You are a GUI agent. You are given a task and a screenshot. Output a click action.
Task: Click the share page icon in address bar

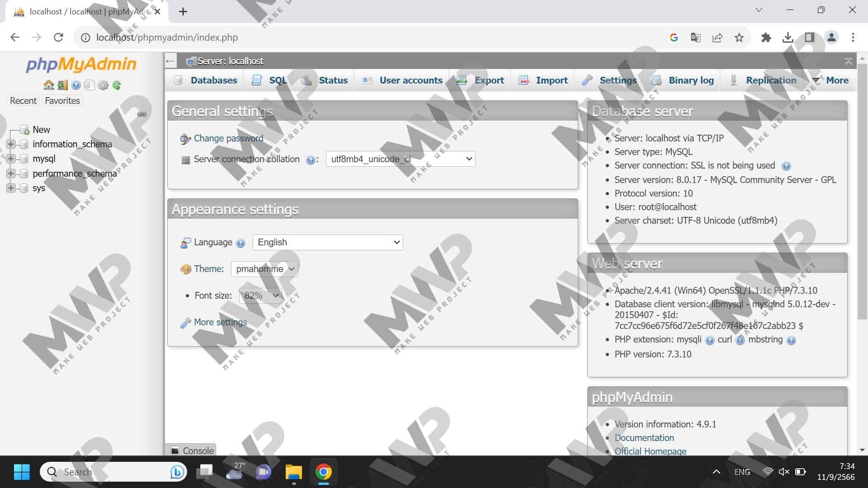tap(717, 38)
